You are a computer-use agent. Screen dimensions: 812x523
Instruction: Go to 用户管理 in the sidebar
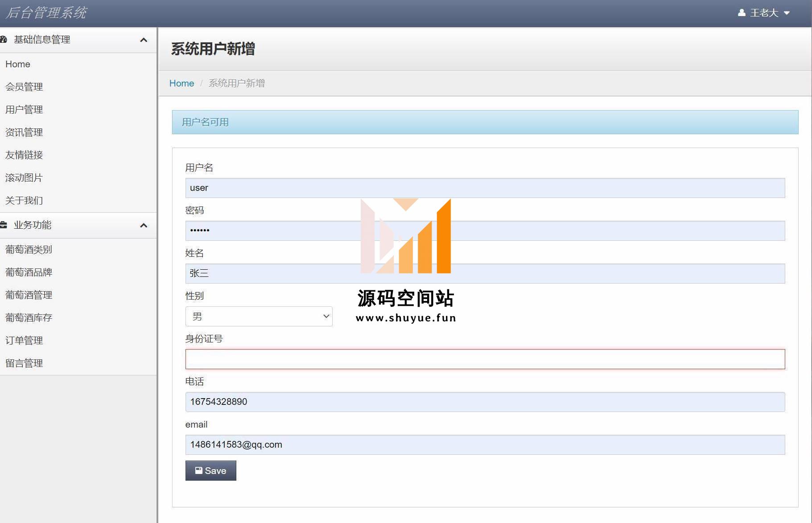tap(24, 110)
